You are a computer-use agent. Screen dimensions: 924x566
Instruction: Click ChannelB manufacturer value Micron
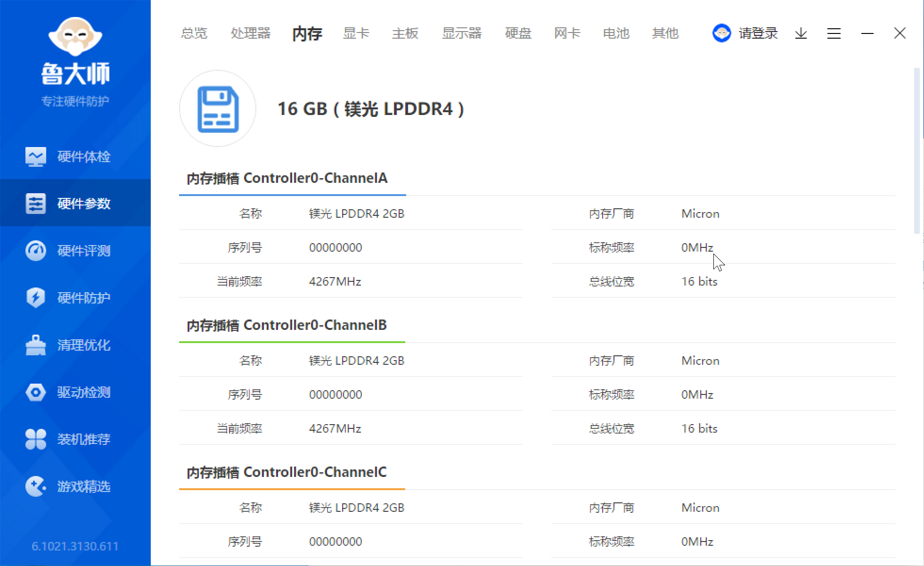click(x=700, y=361)
